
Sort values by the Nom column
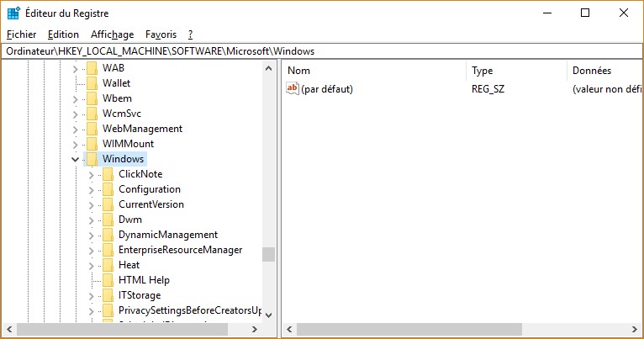[374, 71]
